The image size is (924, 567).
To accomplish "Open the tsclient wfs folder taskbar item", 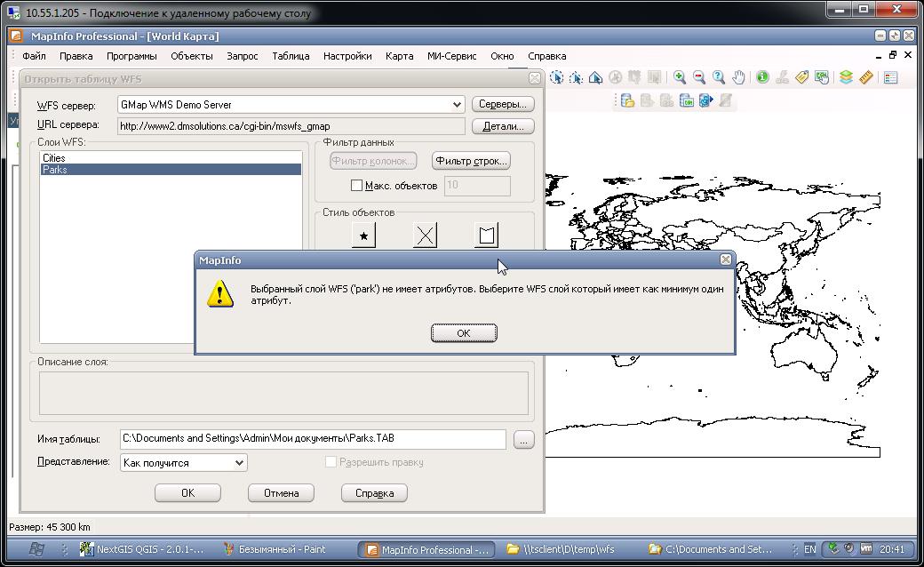I will [561, 549].
